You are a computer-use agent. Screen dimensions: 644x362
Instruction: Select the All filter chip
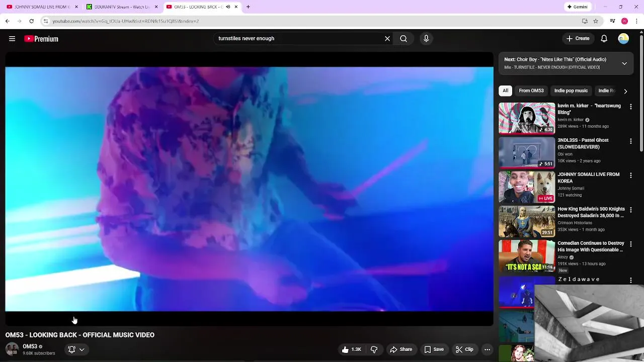(x=505, y=90)
